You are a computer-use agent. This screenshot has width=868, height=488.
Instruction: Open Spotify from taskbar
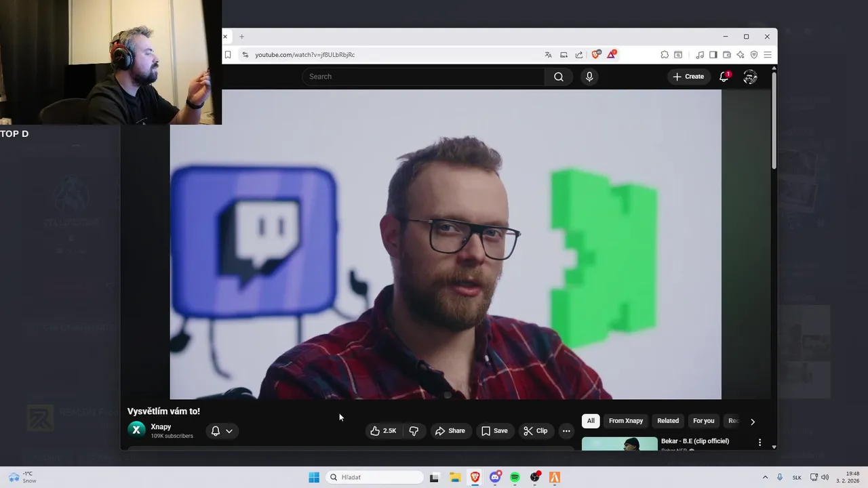[x=515, y=477]
